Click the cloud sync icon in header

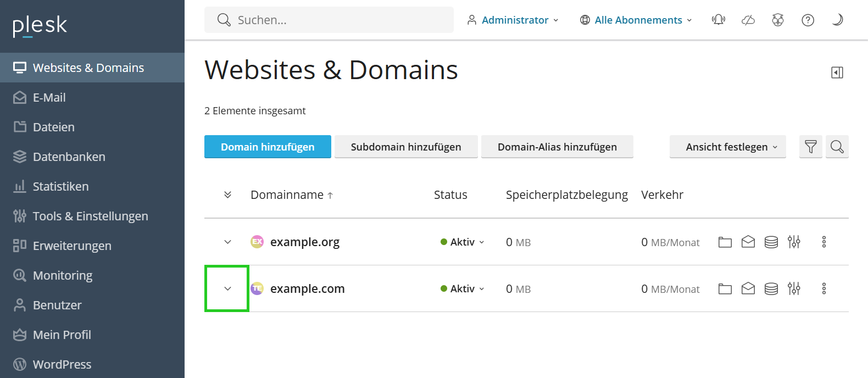click(x=748, y=20)
